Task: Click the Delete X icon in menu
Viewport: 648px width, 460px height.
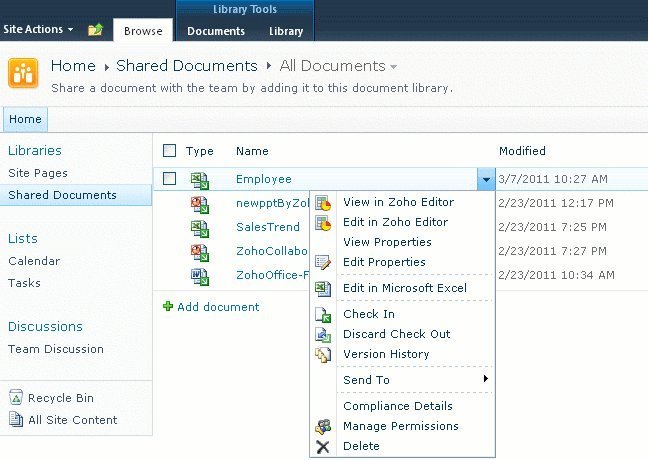Action: (323, 446)
